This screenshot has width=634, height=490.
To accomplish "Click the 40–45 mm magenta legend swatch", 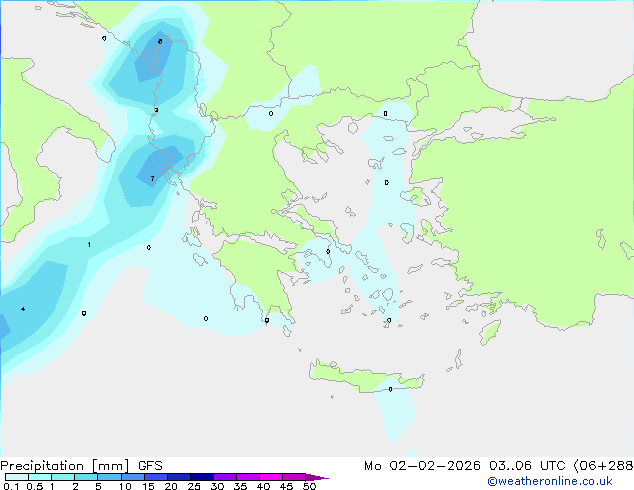I will point(271,477).
